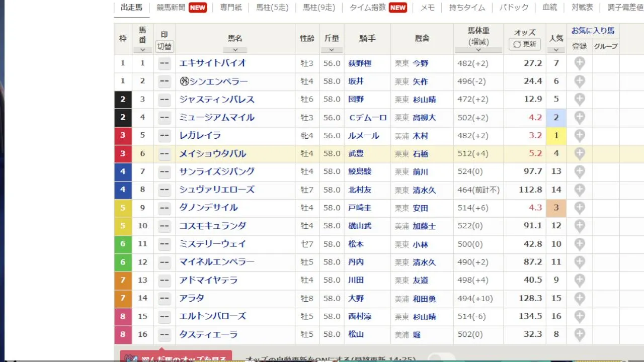
Task: Open パドック tab
Action: [x=514, y=8]
